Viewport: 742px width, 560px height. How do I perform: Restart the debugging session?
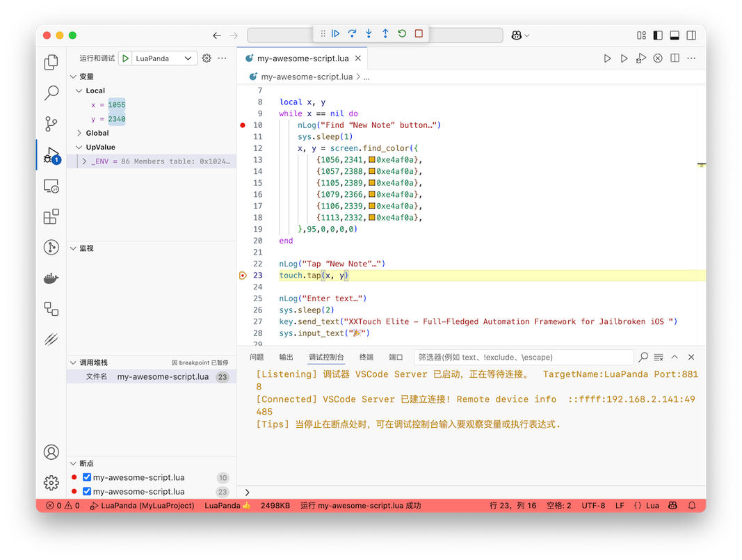click(x=402, y=33)
